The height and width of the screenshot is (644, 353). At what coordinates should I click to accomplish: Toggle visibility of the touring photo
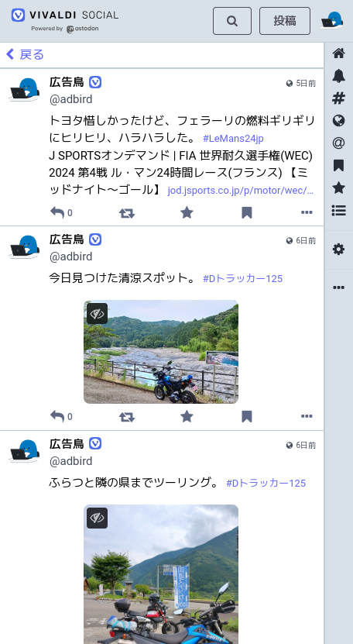pyautogui.click(x=97, y=518)
